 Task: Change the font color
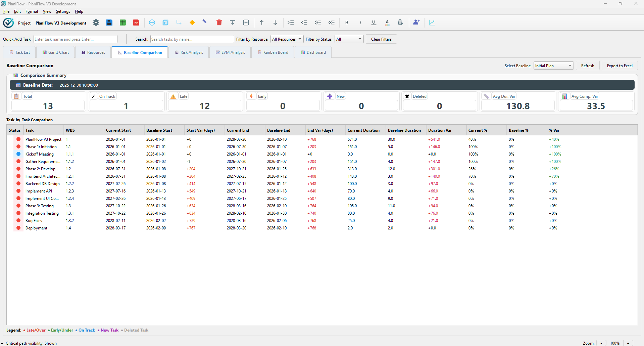387,23
